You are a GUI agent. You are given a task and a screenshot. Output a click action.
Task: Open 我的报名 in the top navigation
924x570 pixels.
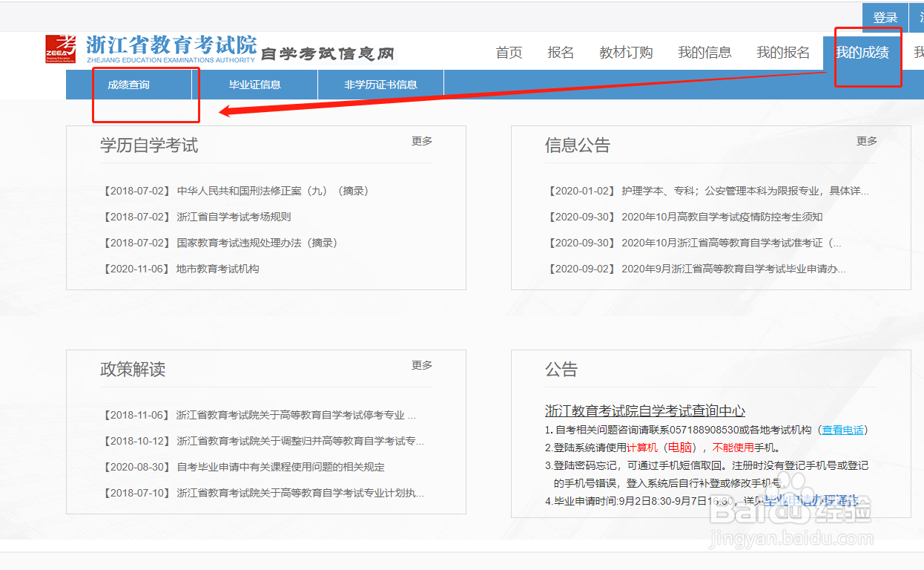click(x=783, y=52)
